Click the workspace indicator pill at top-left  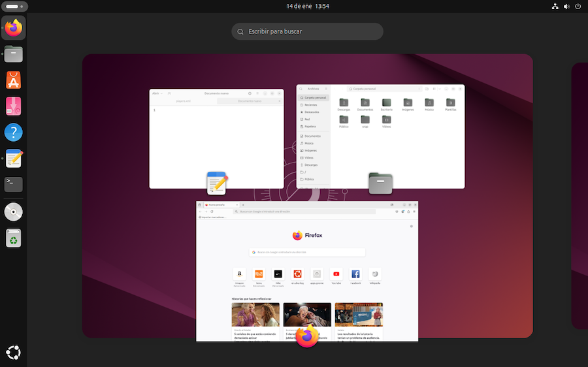[14, 6]
